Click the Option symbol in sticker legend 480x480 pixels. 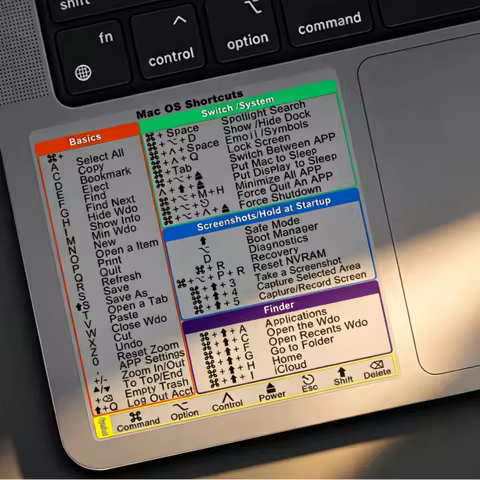point(181,406)
